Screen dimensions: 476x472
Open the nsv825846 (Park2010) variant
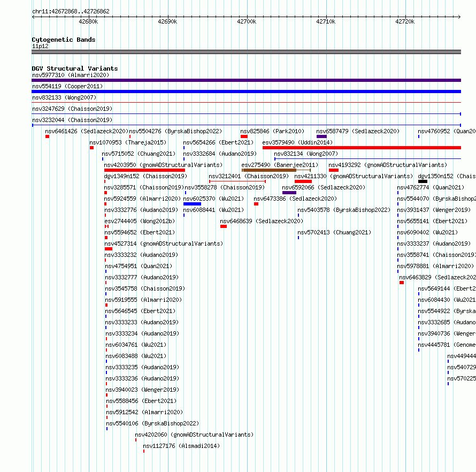tap(272, 131)
